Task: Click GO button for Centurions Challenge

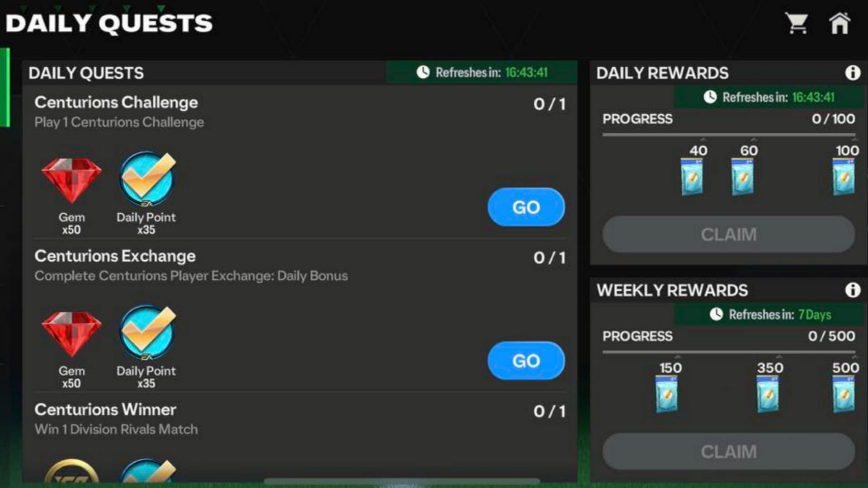Action: (x=526, y=207)
